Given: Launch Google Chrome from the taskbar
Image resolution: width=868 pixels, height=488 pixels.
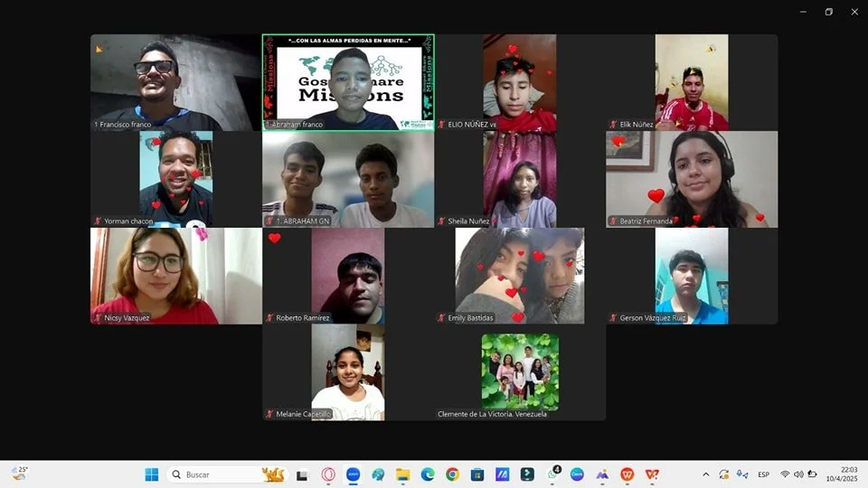Looking at the screenshot, I should coord(452,474).
